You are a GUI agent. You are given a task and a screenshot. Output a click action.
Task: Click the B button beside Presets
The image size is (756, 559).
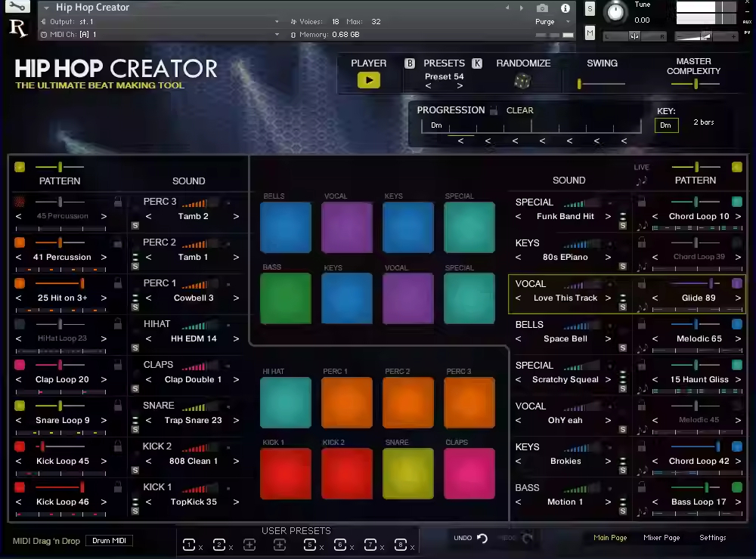(x=409, y=63)
